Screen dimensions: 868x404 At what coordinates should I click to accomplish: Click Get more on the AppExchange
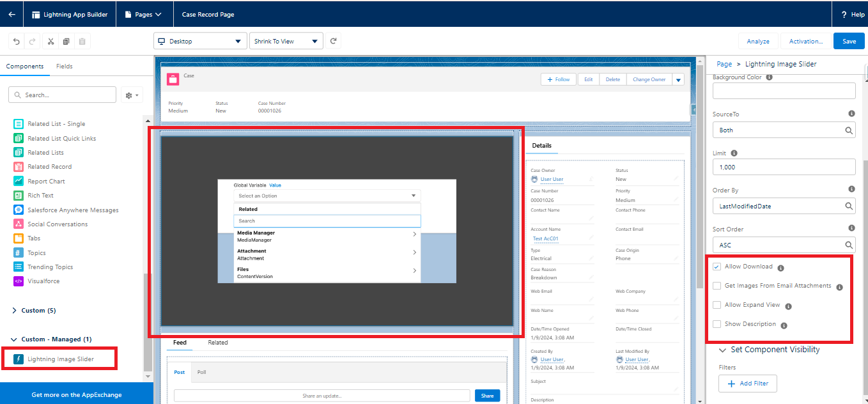(77, 395)
